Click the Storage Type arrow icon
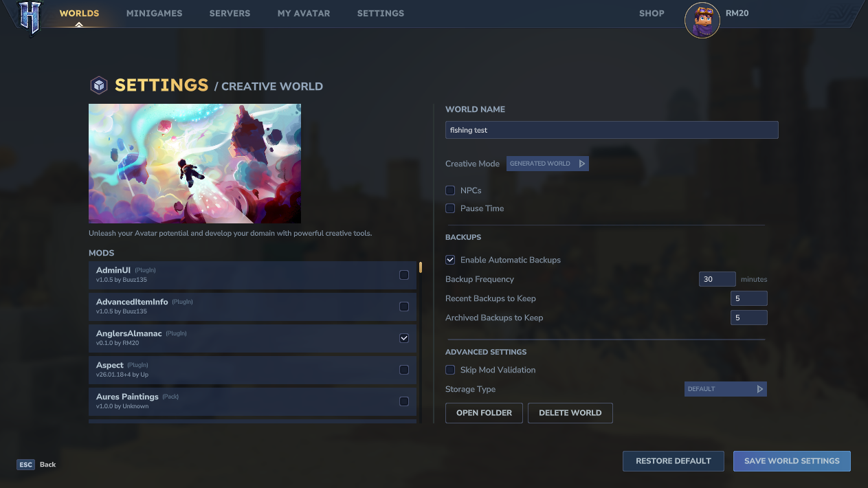 [x=759, y=389]
